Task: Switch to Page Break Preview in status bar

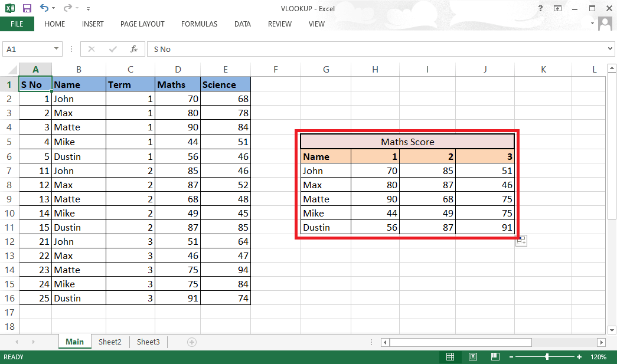Action: 495,356
